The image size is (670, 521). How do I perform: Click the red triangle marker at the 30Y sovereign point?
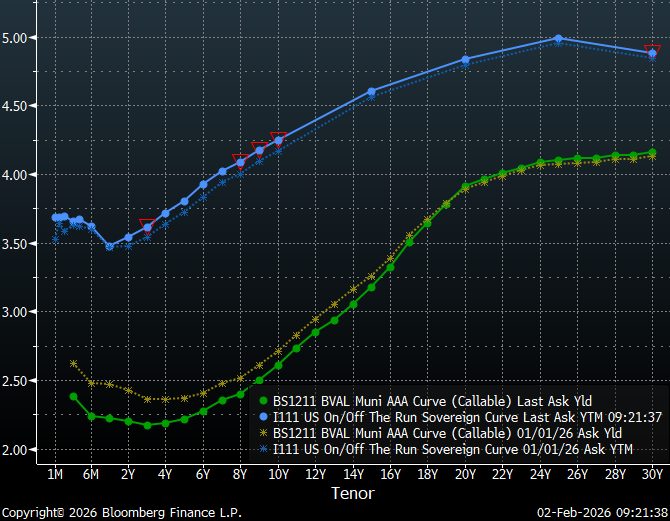click(653, 50)
